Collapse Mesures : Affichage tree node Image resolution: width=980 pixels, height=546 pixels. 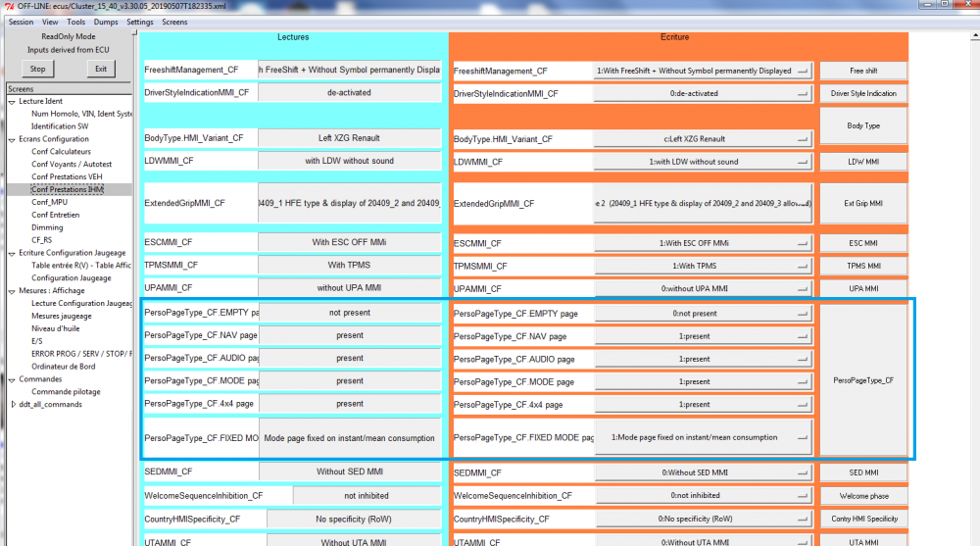point(12,291)
